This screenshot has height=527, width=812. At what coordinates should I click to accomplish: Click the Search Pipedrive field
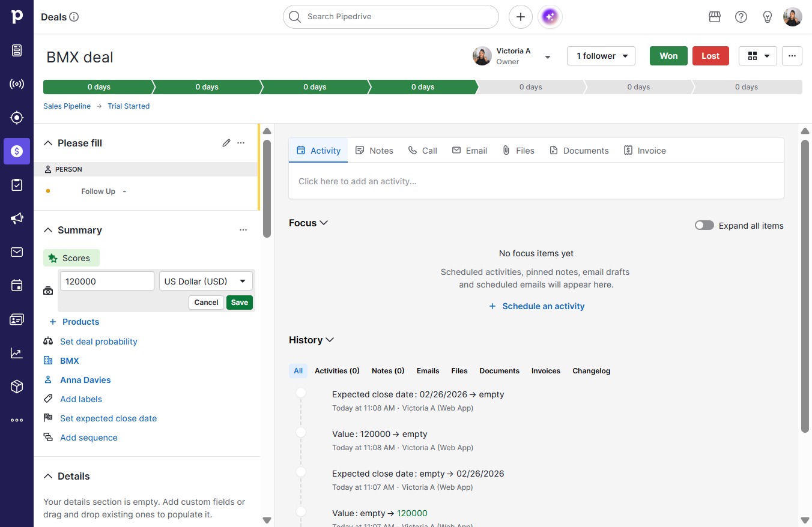pos(391,17)
